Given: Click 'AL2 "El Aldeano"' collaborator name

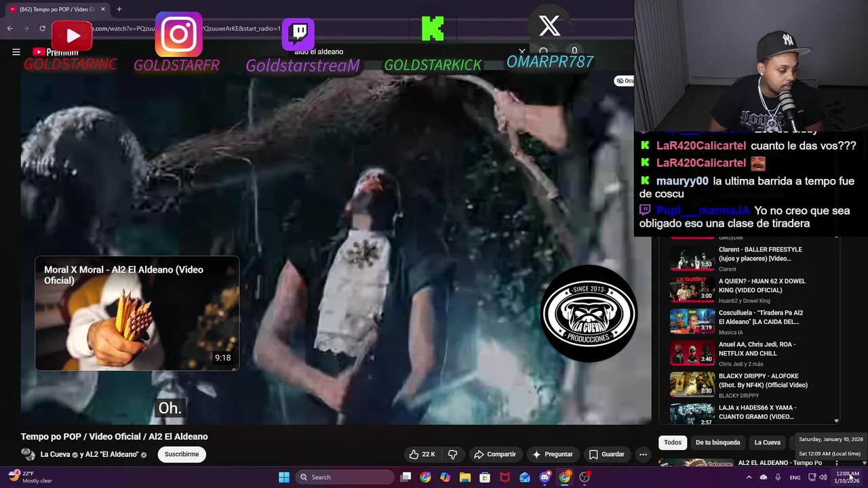Looking at the screenshot, I should click(113, 454).
